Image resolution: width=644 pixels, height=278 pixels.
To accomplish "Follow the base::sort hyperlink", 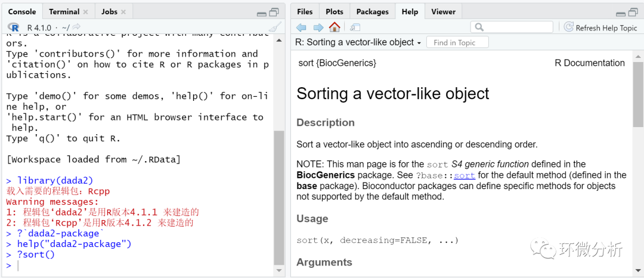I will pos(465,175).
